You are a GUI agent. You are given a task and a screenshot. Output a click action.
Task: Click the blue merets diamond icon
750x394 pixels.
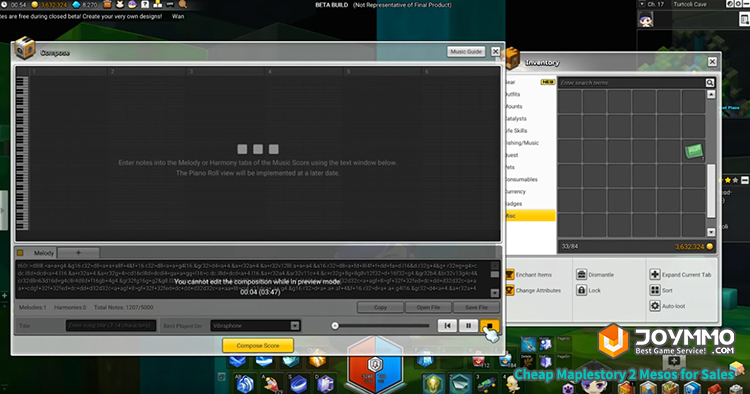tap(76, 5)
